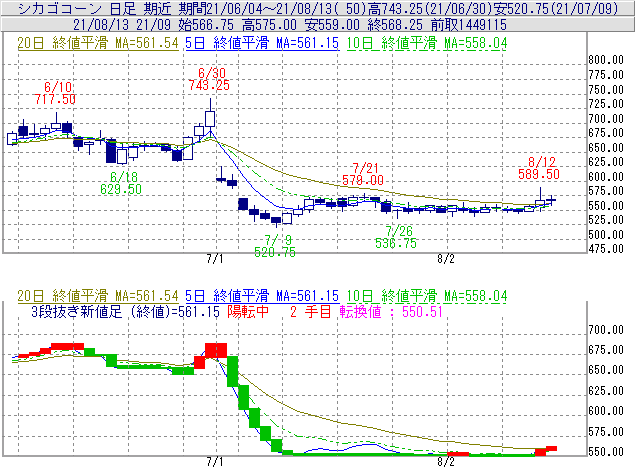635x475 pixels.
Task: Click the 20日 終値平滑 MA=561.54 legend in upper chart
Action: point(98,43)
